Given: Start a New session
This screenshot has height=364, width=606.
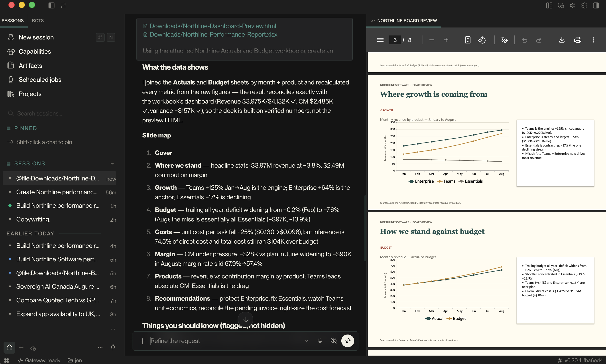Looking at the screenshot, I should pos(36,37).
